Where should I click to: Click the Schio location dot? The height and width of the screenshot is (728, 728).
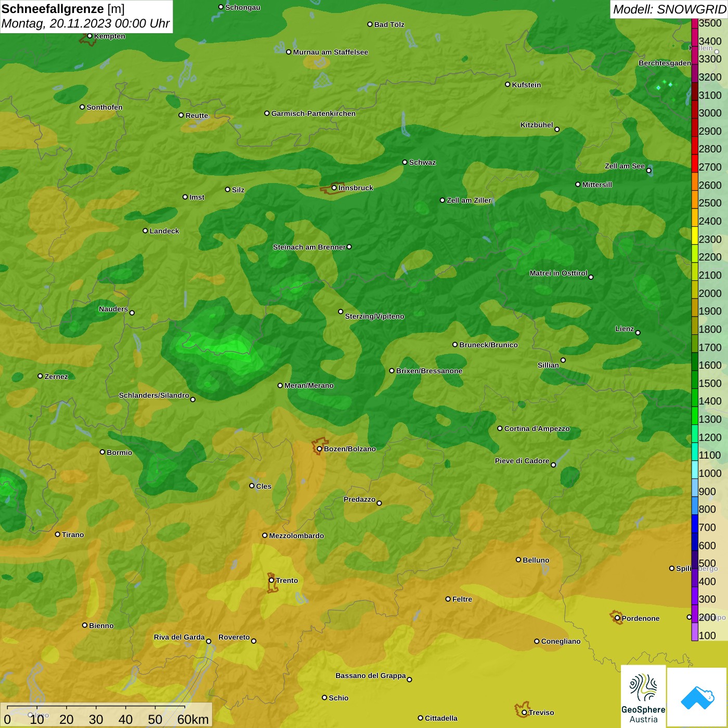pyautogui.click(x=324, y=697)
